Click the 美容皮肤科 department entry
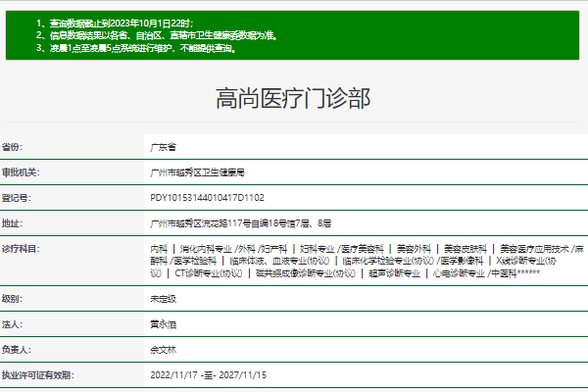This screenshot has width=588, height=392. [x=465, y=249]
